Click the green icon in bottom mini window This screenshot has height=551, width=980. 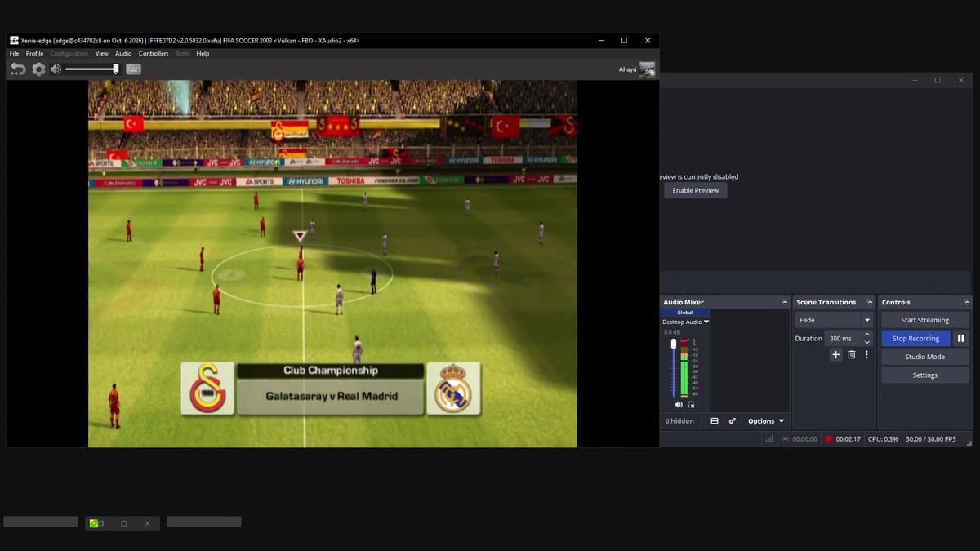coord(95,522)
